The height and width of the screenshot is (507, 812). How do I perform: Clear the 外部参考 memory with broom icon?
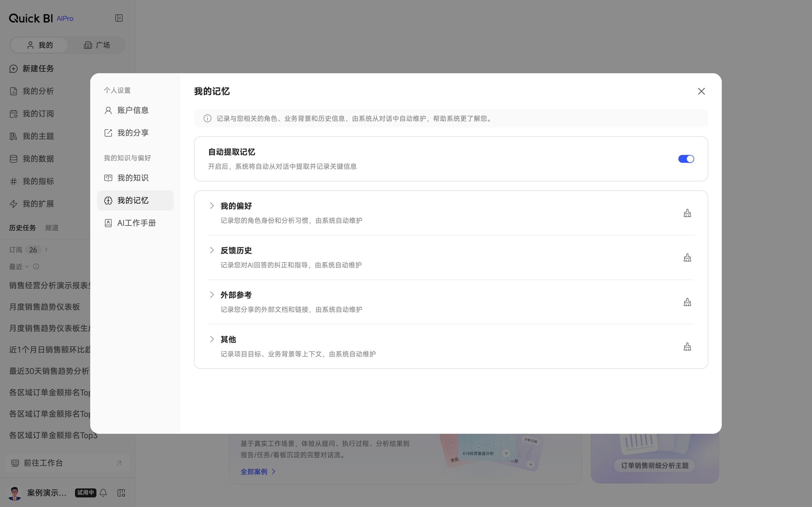687,302
